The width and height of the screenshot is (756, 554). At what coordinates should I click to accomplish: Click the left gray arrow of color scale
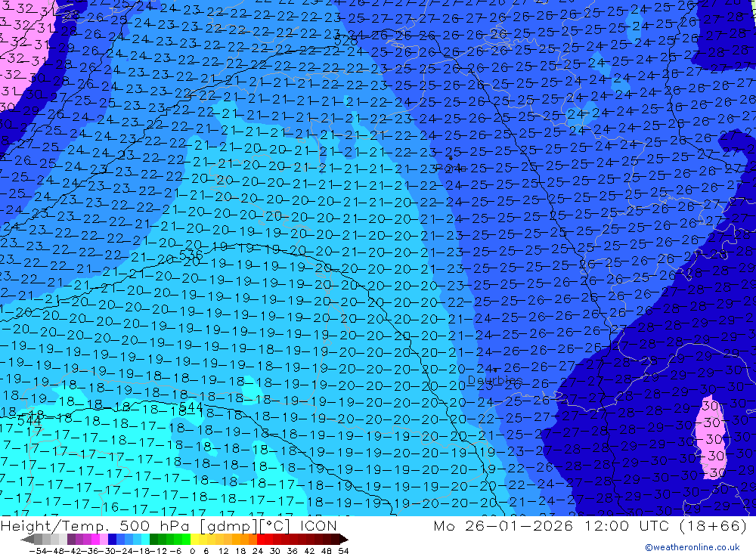(x=27, y=539)
